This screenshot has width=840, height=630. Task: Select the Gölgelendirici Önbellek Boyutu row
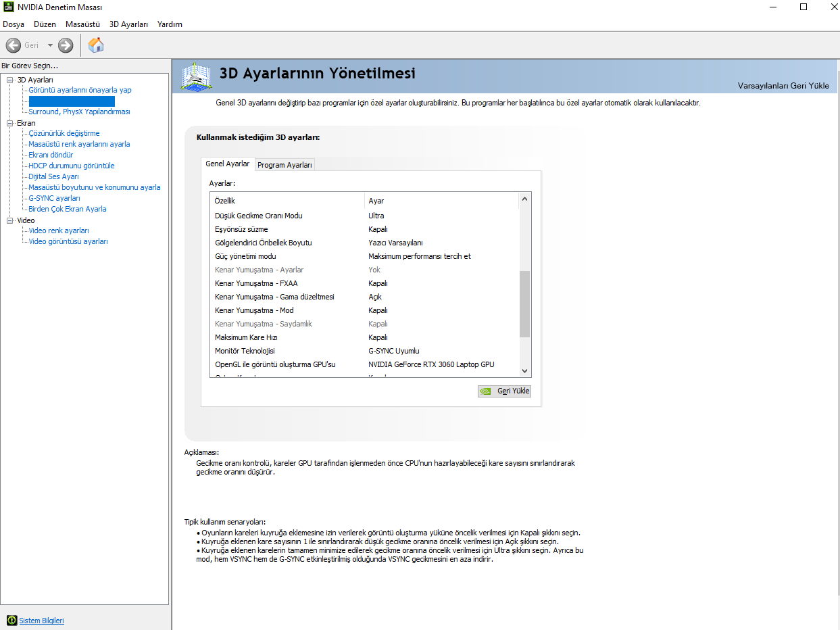coord(365,243)
